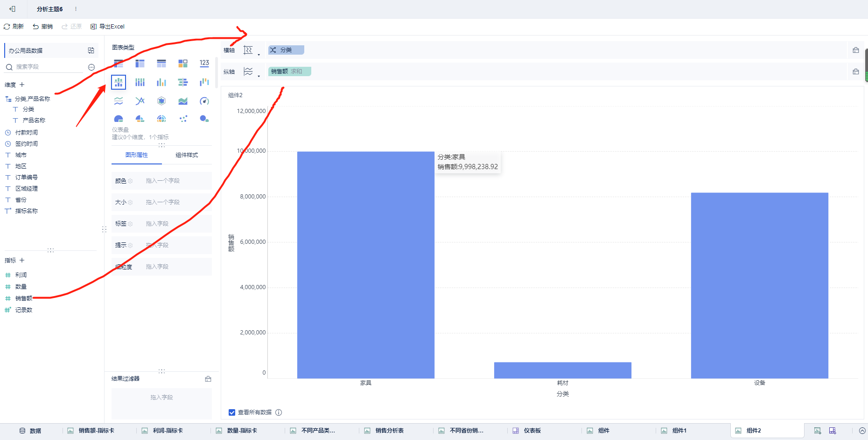Select the cross table chart type icon
868x440 pixels.
pyautogui.click(x=140, y=63)
